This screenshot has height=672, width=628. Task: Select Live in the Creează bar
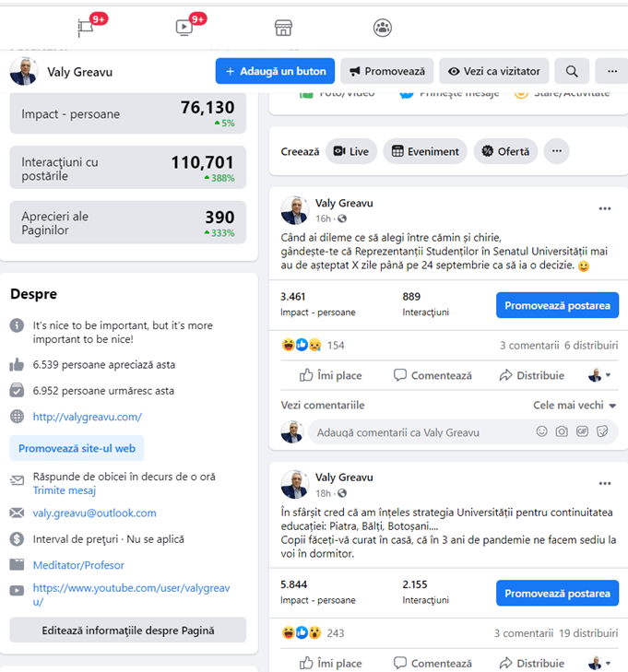351,151
